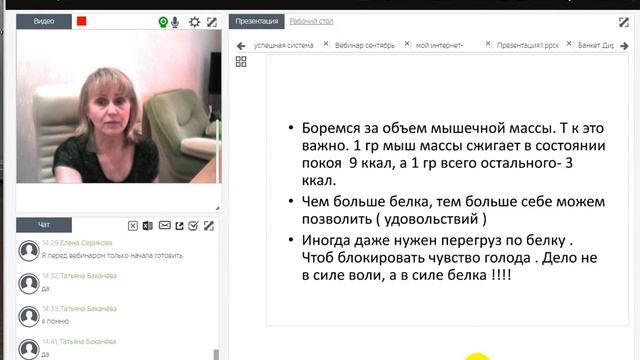Click the chat checkmark moderation icon

pos(193,226)
